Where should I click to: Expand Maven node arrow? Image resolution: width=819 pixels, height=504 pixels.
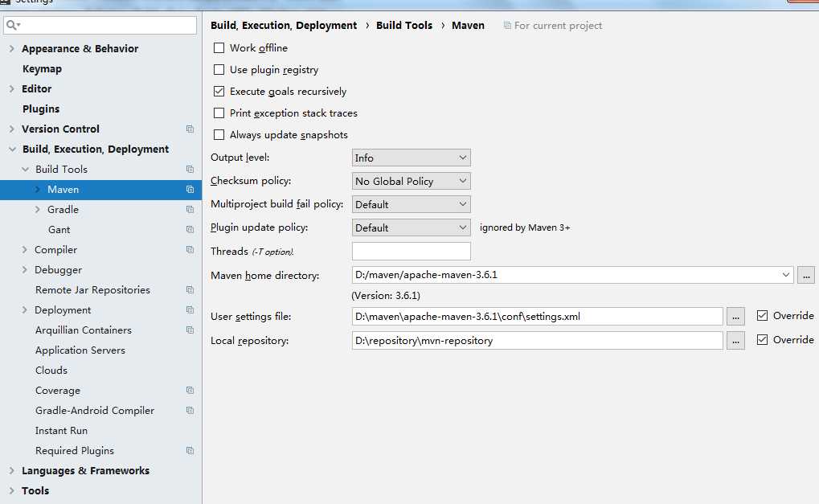click(38, 190)
